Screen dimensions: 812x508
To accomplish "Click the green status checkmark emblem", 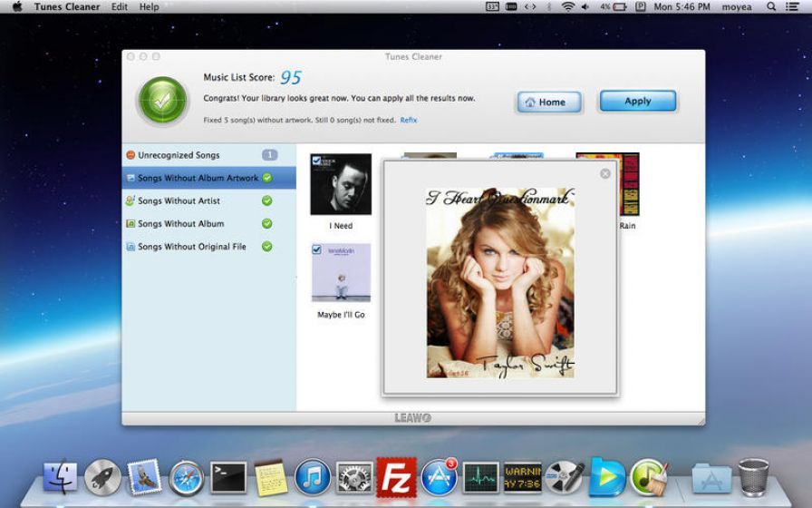I will 162,100.
